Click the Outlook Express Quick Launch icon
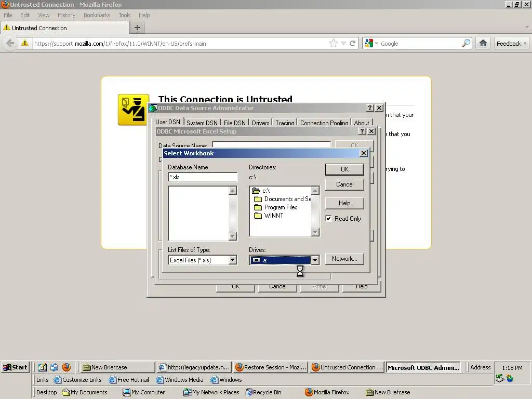Viewport: 532px width, 399px height. [54, 367]
